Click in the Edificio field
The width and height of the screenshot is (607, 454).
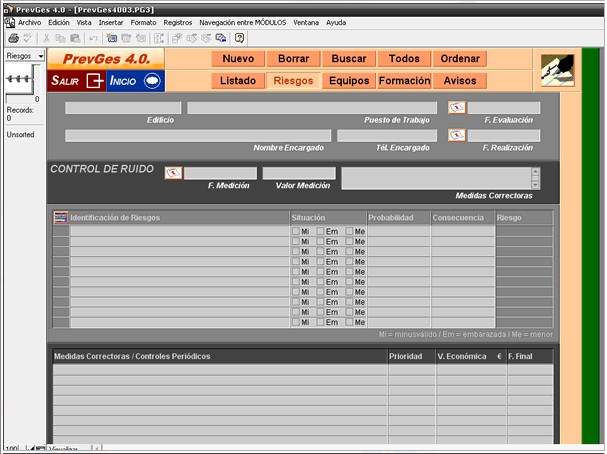[x=123, y=108]
